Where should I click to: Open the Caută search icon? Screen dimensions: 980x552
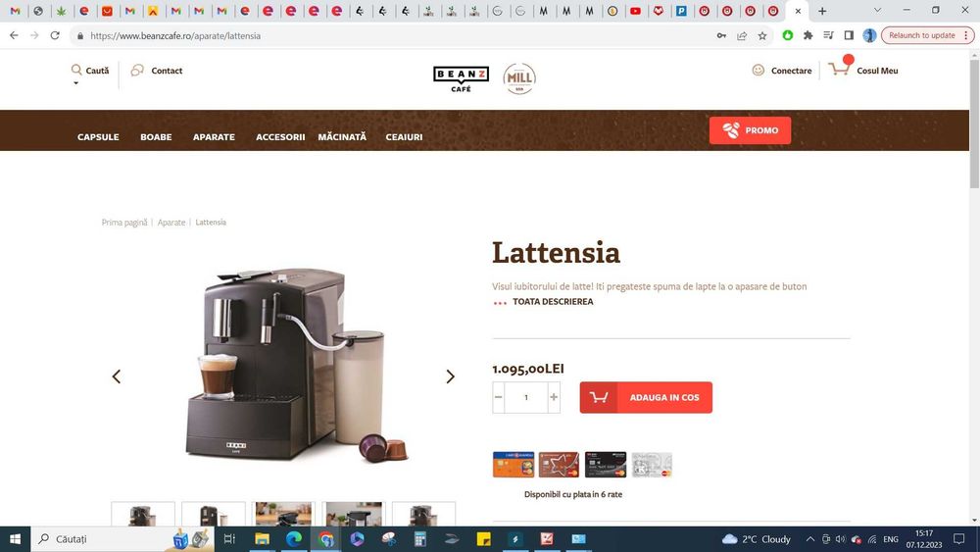point(76,70)
